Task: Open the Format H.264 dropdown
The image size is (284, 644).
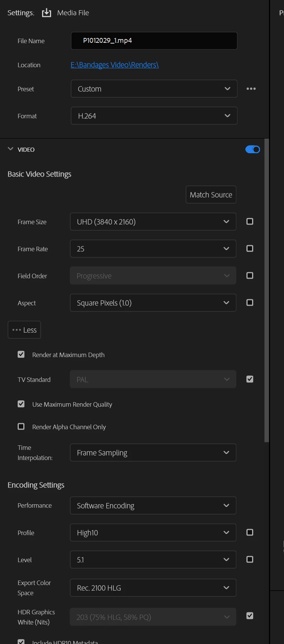Action: click(154, 116)
